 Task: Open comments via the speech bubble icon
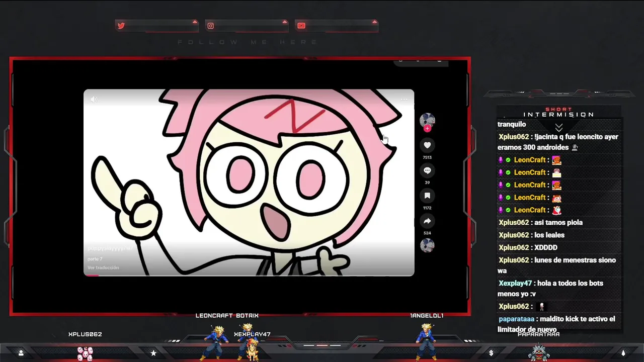(x=427, y=170)
